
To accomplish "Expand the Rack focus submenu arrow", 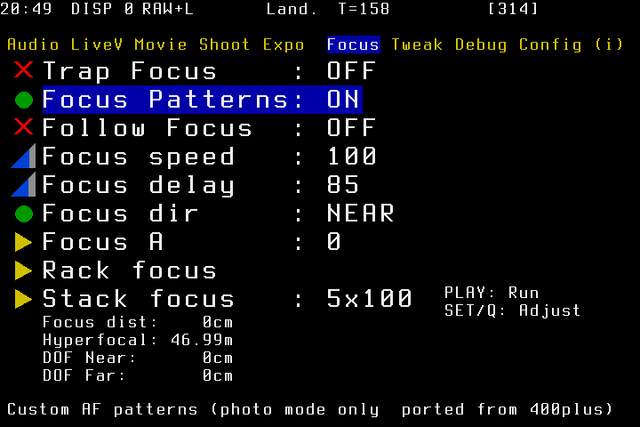I will pyautogui.click(x=23, y=270).
